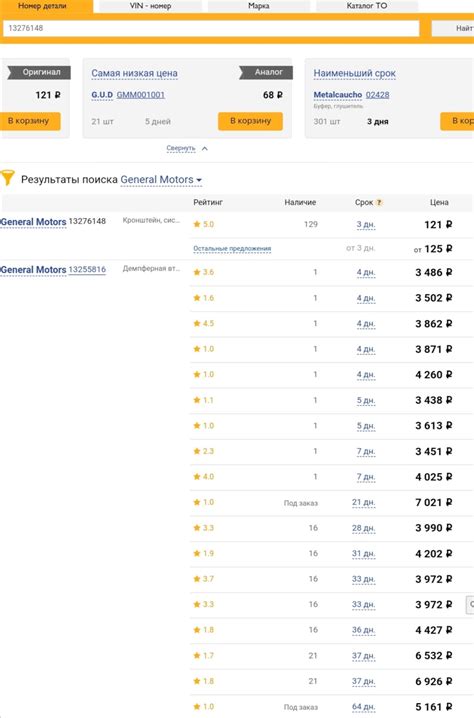Click the collapse chevron next to Свернуть
The height and width of the screenshot is (718, 474).
click(205, 148)
